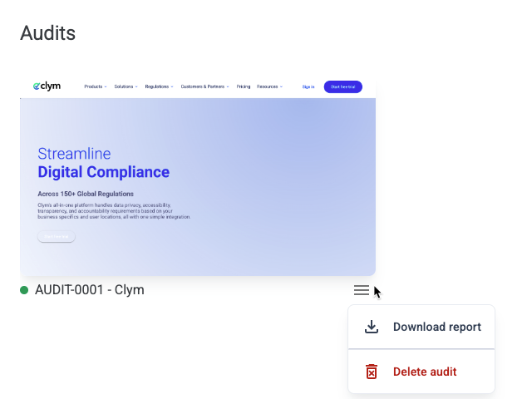532x399 pixels.
Task: Click Start free trial button in thumbnail header
Action: click(343, 86)
